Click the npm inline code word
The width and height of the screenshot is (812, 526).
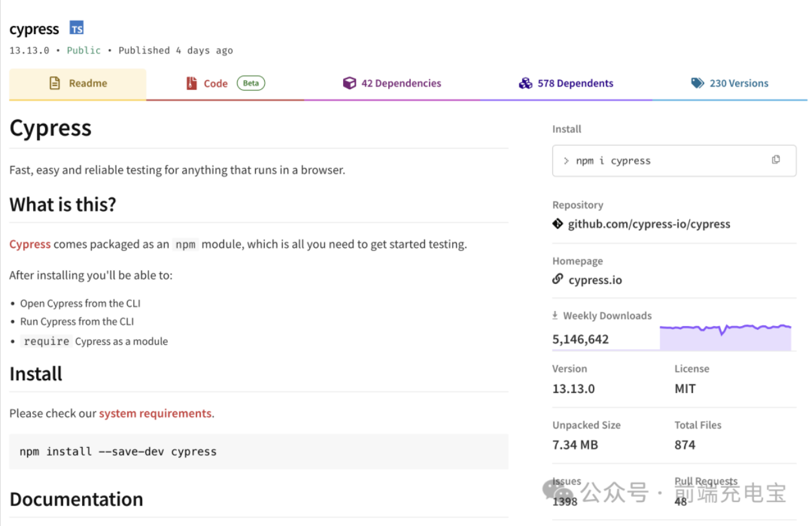coord(185,245)
